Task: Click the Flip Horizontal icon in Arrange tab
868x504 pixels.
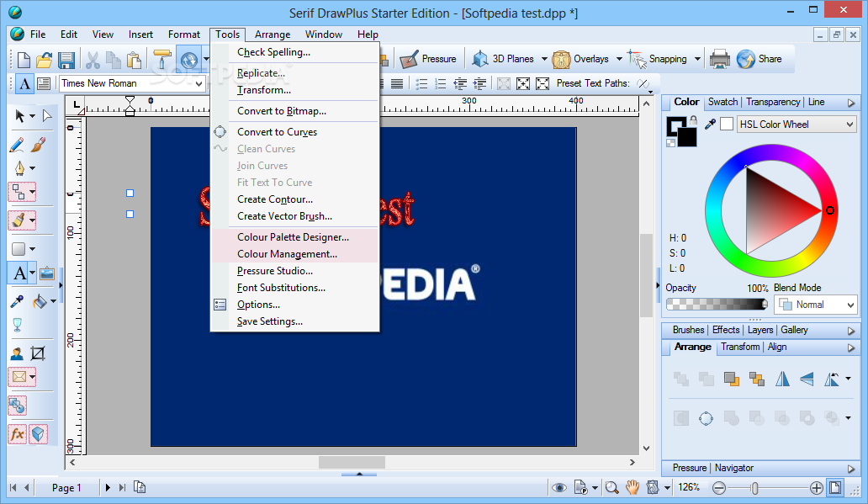Action: pyautogui.click(x=782, y=379)
